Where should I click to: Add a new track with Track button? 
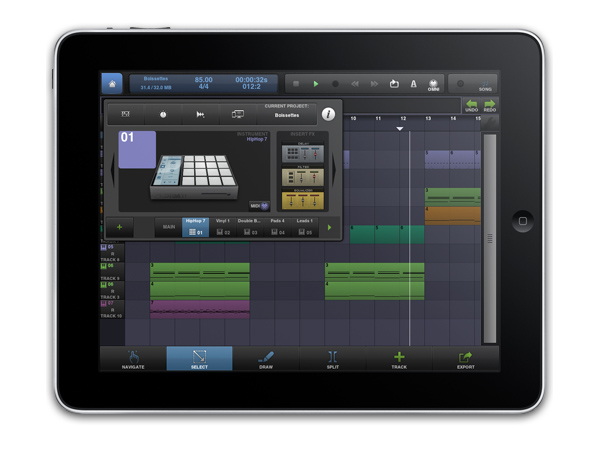[399, 359]
